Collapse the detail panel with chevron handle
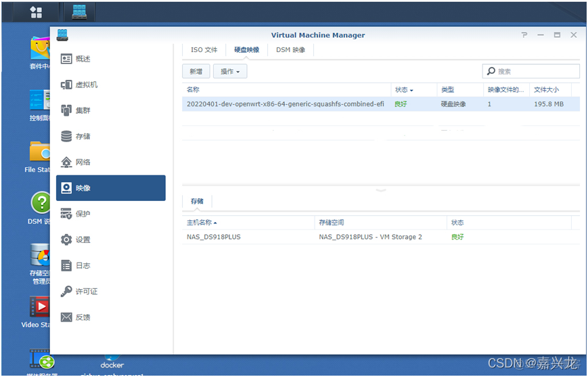 pyautogui.click(x=381, y=190)
